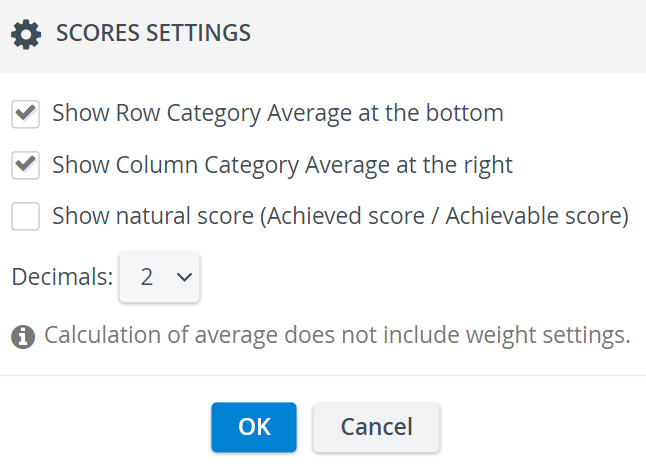Confirm settings with the OK button

point(254,427)
